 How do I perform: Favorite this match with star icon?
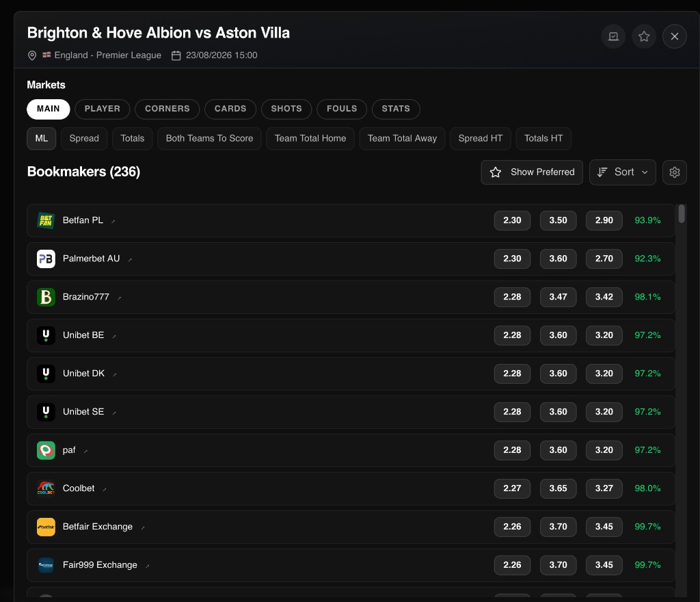pos(644,36)
